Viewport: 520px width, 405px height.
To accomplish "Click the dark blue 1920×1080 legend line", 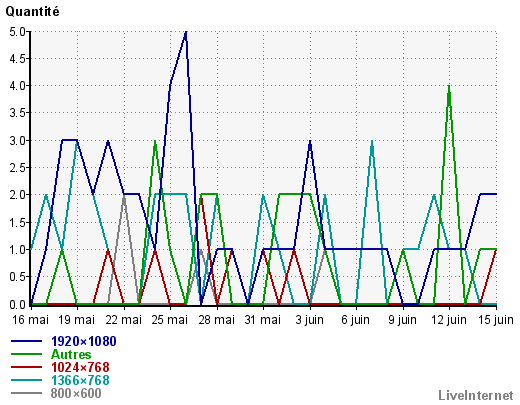I will pyautogui.click(x=27, y=341).
